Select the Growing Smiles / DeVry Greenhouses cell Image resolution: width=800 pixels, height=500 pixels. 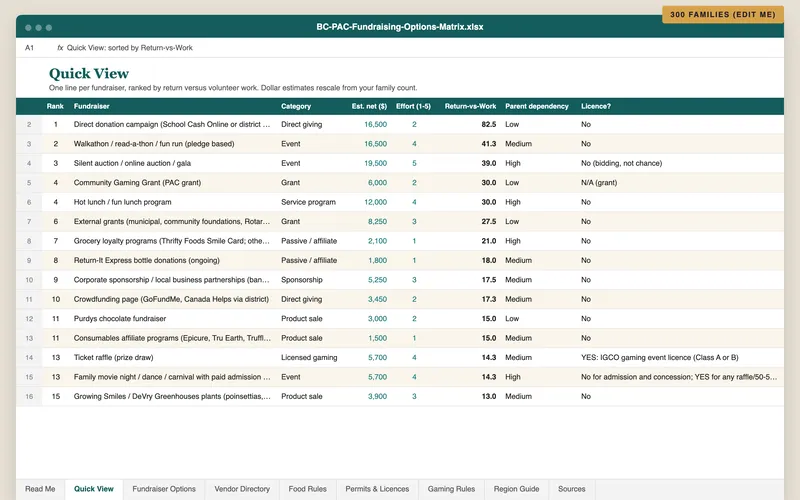[172, 396]
